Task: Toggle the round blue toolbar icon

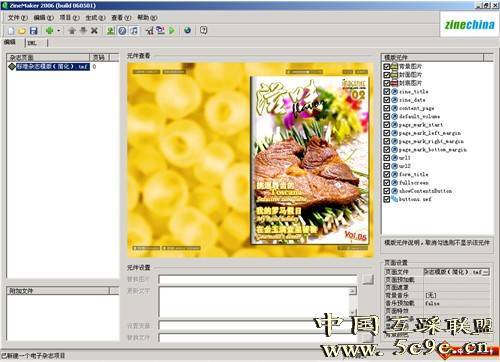Action: coord(122,31)
